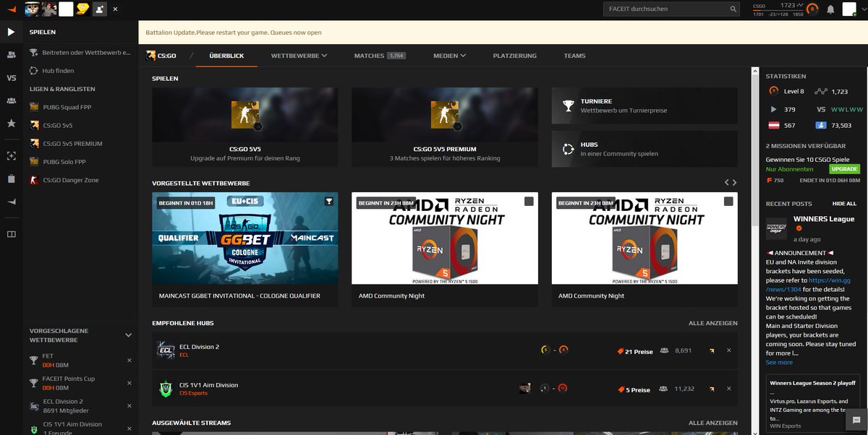The image size is (868, 435).
Task: Open the friends/party icon in left rail
Action: point(11,54)
